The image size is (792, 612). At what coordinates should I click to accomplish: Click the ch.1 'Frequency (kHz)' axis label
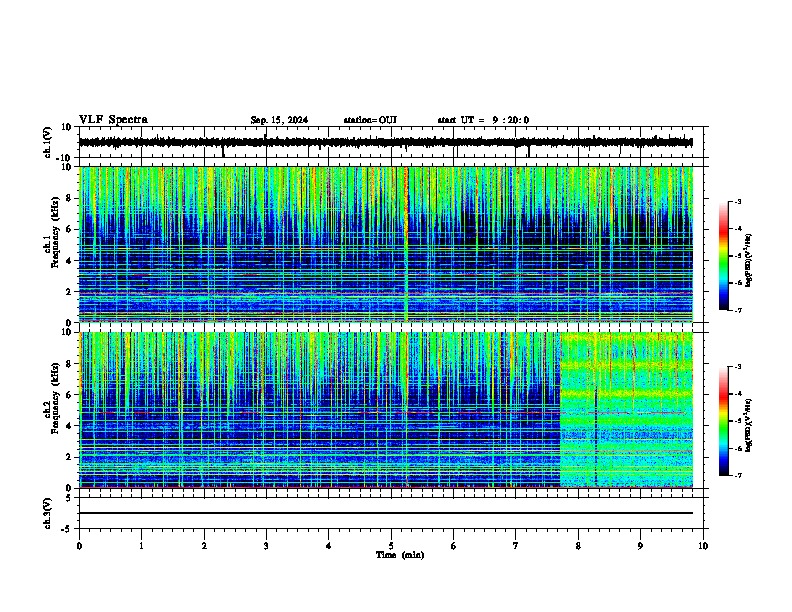(55, 232)
